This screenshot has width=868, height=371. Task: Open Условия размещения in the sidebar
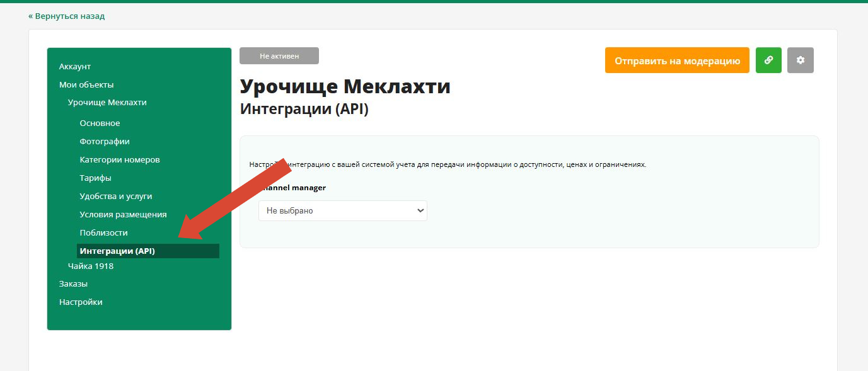tap(123, 215)
